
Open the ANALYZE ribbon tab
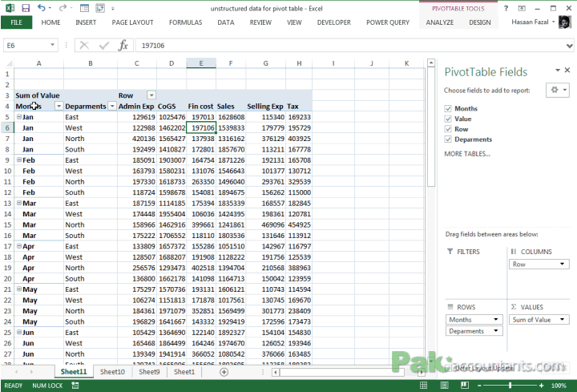click(x=440, y=22)
